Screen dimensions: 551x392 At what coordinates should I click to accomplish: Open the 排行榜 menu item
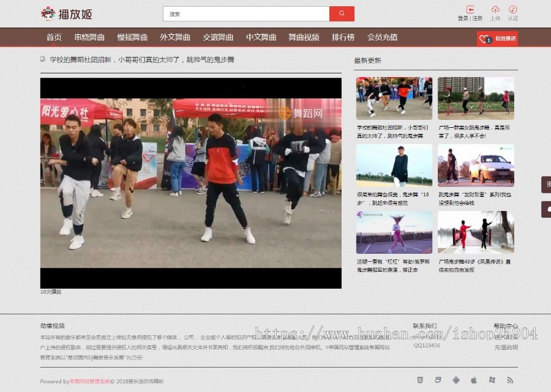click(345, 37)
